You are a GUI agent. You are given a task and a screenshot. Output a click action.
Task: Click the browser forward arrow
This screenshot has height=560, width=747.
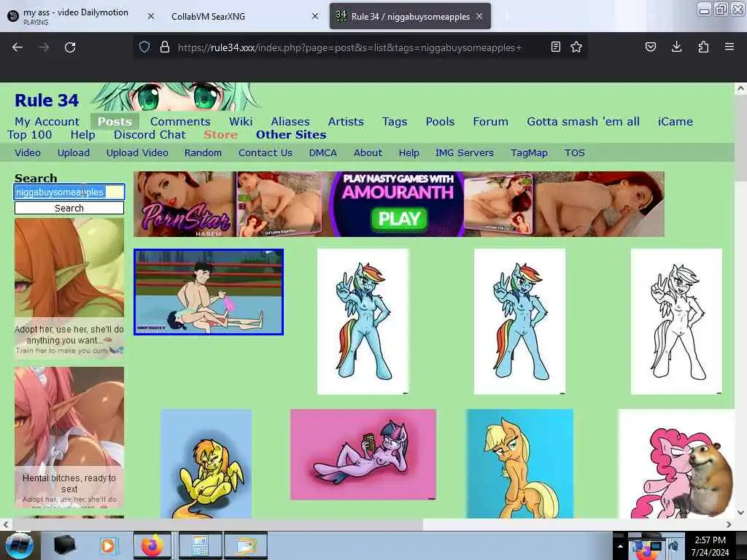click(44, 47)
